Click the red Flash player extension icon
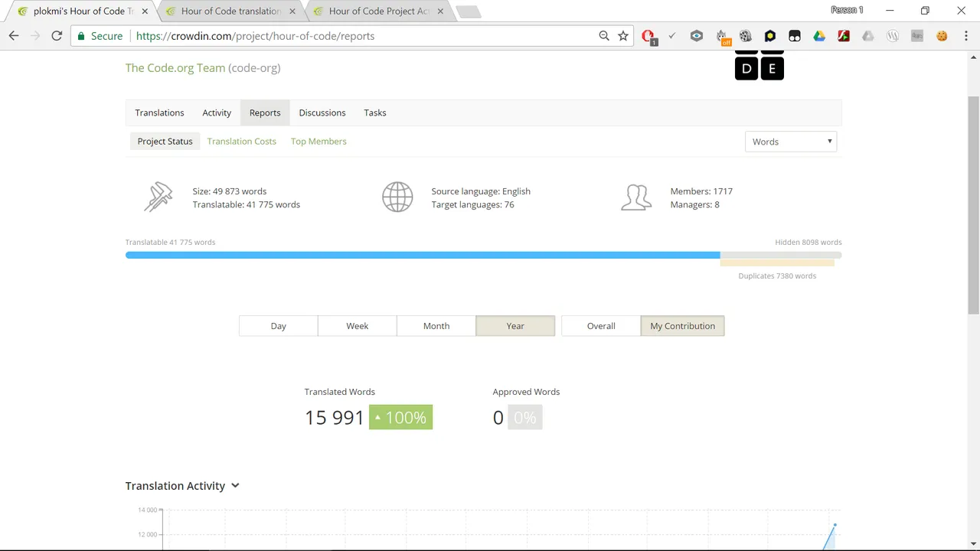980x551 pixels. 844,36
